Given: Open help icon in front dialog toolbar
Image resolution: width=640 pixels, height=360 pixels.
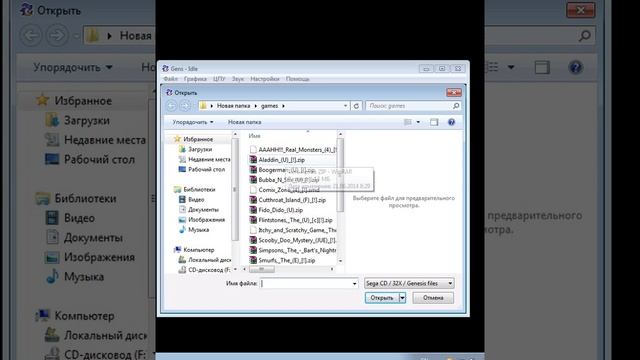Looking at the screenshot, I should pos(451,122).
